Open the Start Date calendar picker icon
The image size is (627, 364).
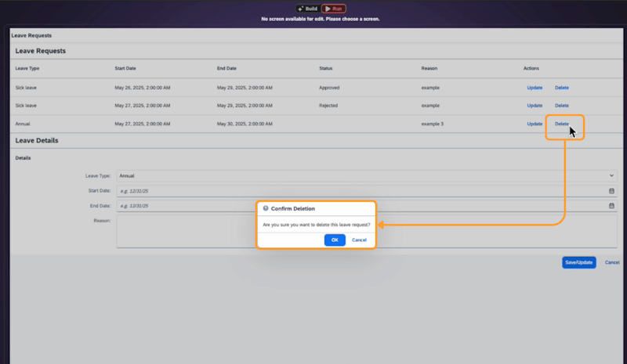coord(611,191)
